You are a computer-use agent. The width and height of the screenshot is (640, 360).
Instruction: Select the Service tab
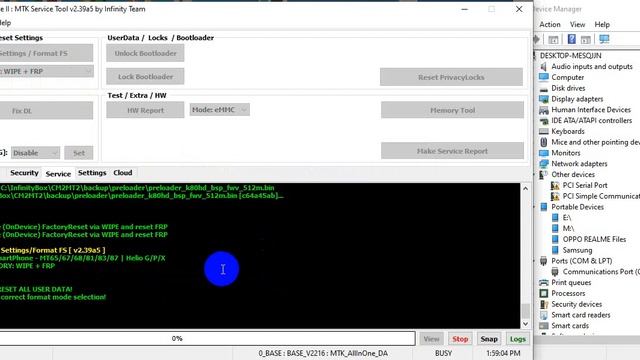tap(58, 174)
